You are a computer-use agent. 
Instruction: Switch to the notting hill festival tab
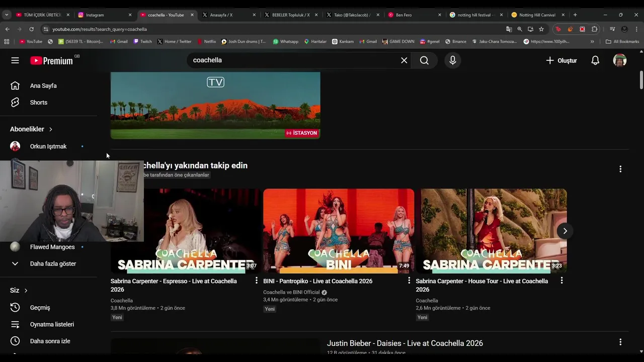click(476, 15)
